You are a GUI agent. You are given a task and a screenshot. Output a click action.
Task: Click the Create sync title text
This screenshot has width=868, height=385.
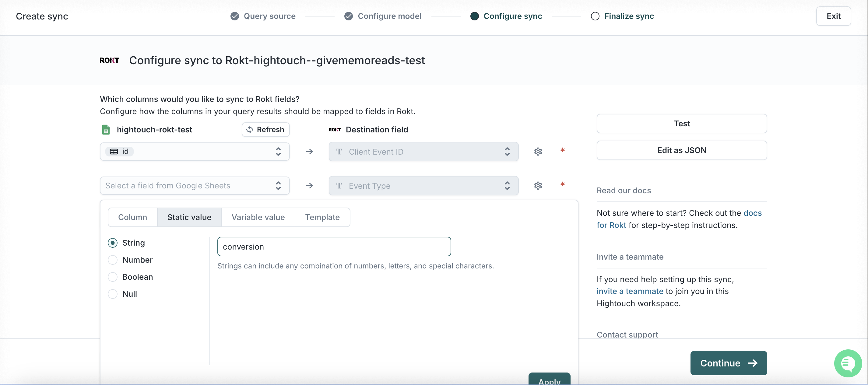(42, 16)
